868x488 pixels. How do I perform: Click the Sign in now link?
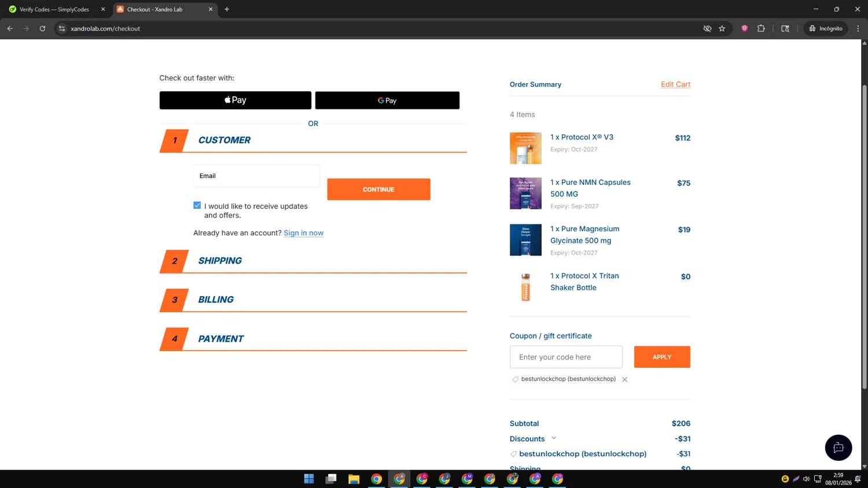click(x=303, y=233)
